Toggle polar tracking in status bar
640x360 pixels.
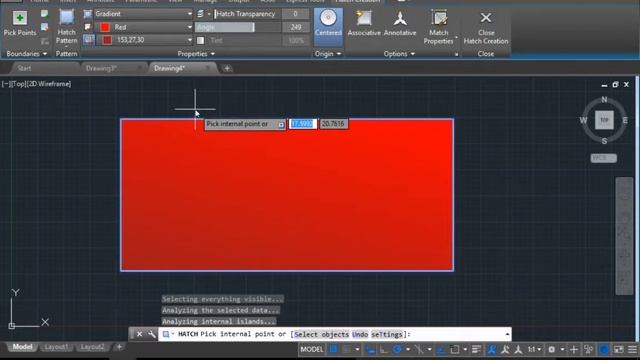click(x=397, y=349)
